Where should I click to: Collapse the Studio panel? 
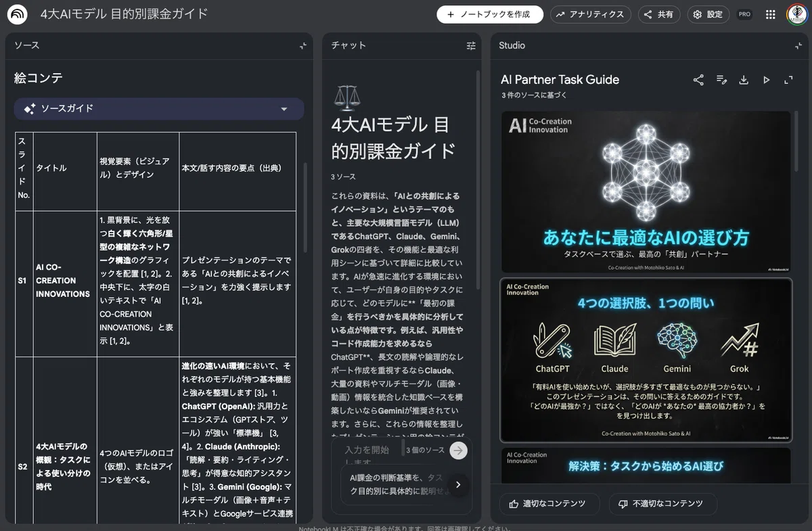pyautogui.click(x=798, y=45)
